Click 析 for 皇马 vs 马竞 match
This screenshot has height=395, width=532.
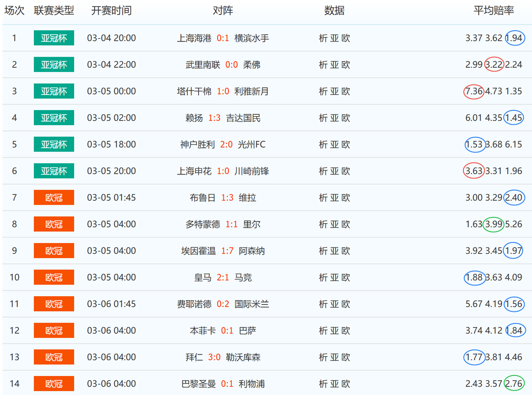tap(323, 278)
